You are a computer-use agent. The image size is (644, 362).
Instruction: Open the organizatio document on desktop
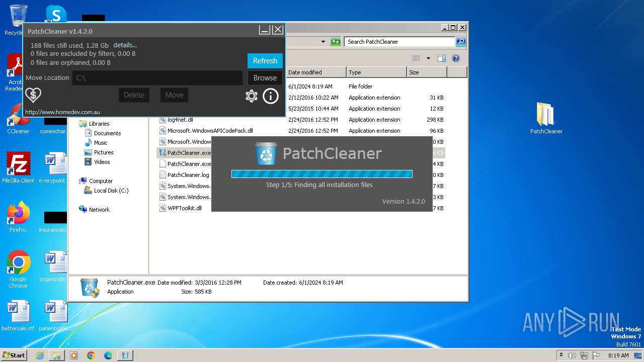(x=53, y=266)
